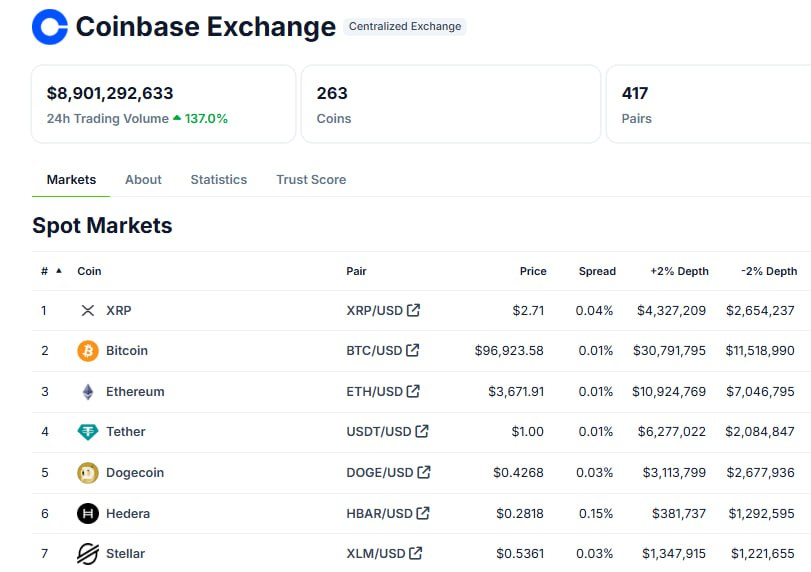Open the Tether coin link

(x=126, y=431)
